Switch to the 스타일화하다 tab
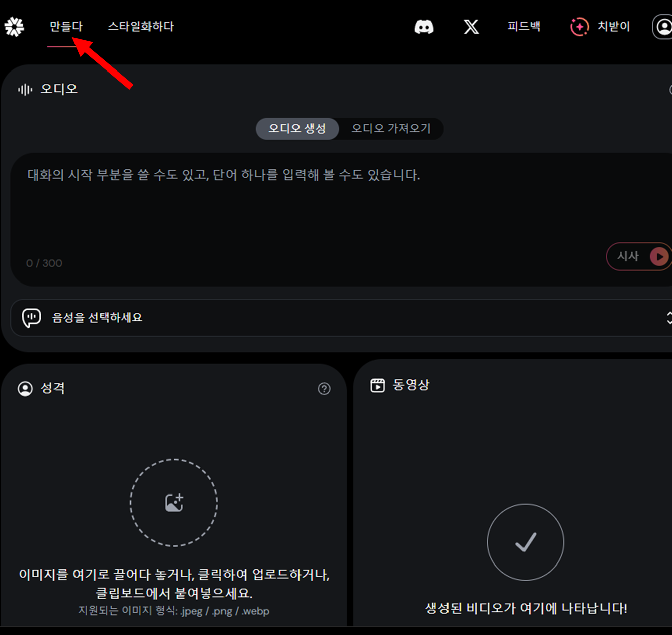Screen dimensions: 672x635 (x=140, y=26)
